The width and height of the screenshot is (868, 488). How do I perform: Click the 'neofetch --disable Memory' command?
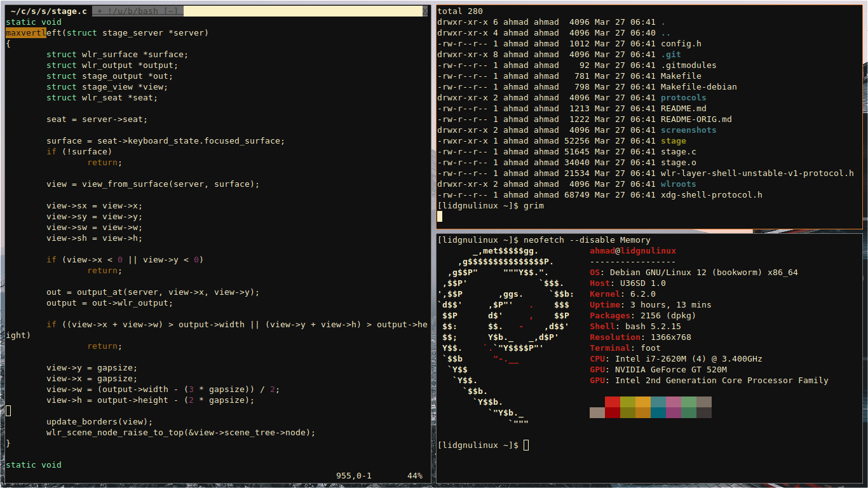587,240
